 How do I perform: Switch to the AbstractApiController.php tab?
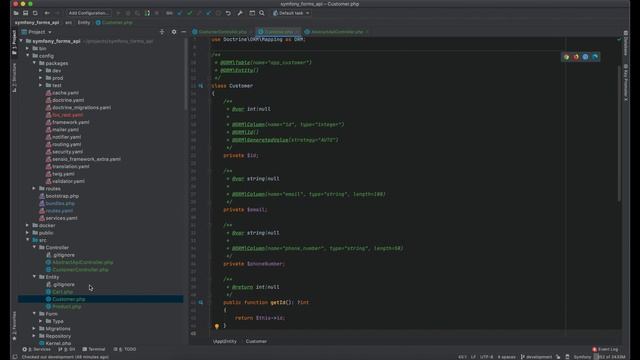[x=337, y=32]
